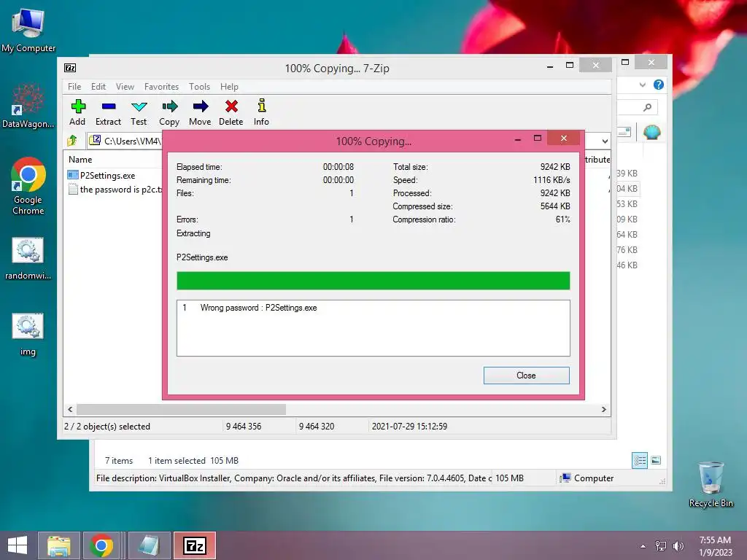Click the scroll right arrow in 7-Zip

603,410
